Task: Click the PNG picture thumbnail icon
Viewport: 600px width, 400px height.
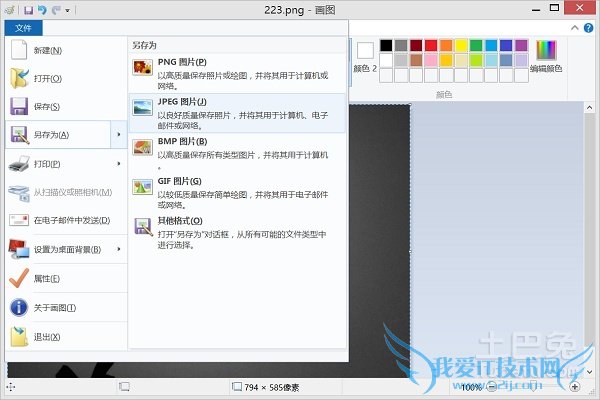Action: 143,68
